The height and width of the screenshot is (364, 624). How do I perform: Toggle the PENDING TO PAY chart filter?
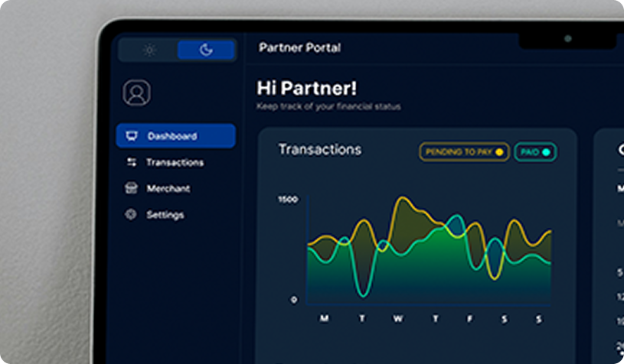[x=464, y=152]
